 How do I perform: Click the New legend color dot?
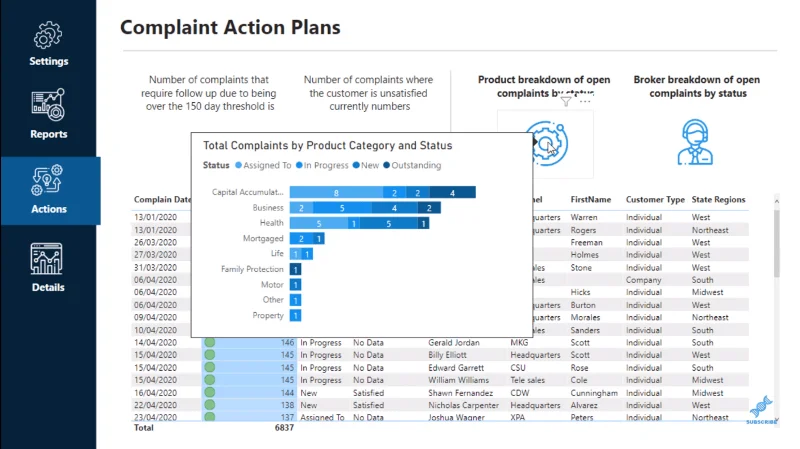(356, 165)
